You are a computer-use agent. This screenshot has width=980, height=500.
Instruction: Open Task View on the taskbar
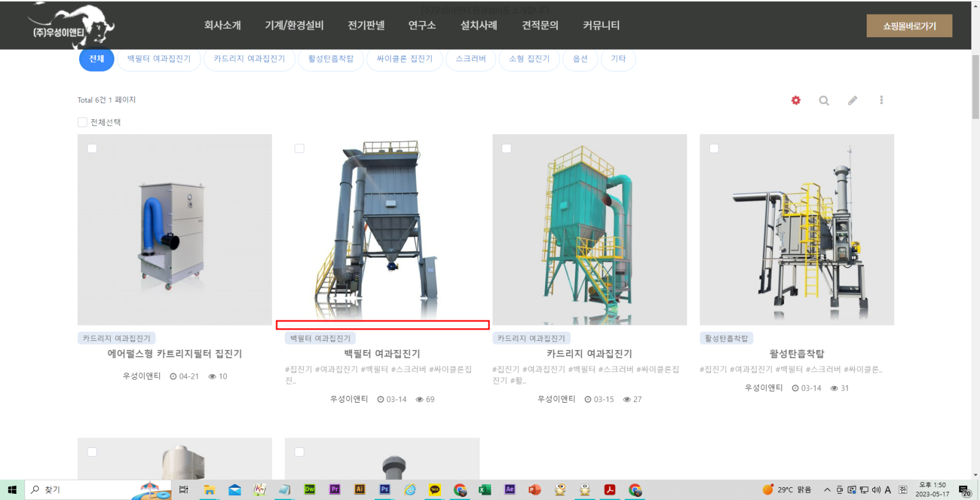point(183,490)
